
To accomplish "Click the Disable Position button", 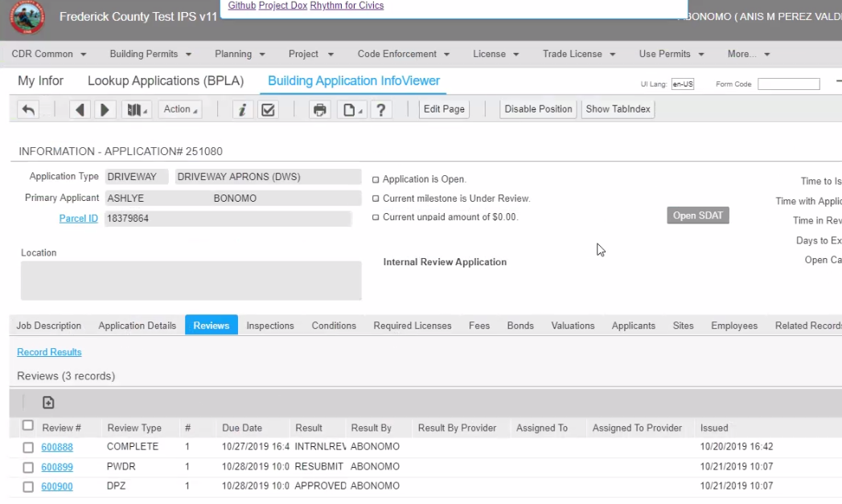I will coord(538,109).
